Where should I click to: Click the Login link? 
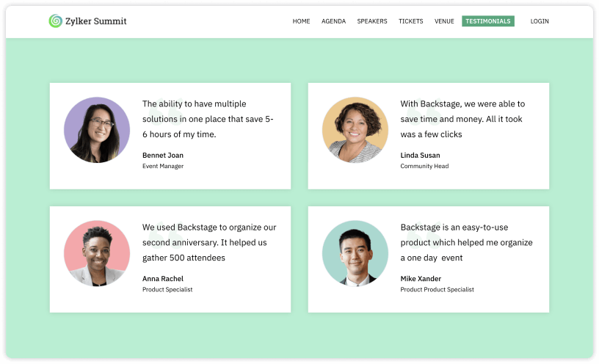click(x=540, y=21)
